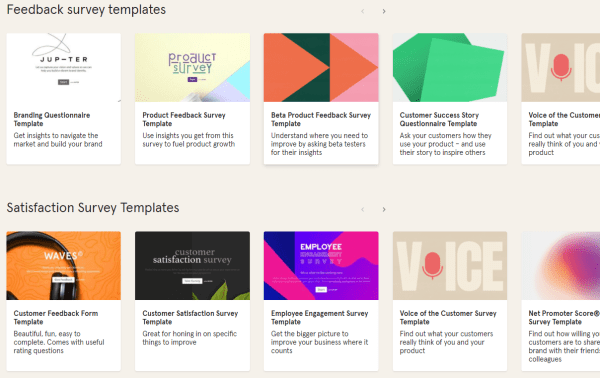600x378 pixels.
Task: Click Start button inside Product Survey thumbnail
Action: 192,79
